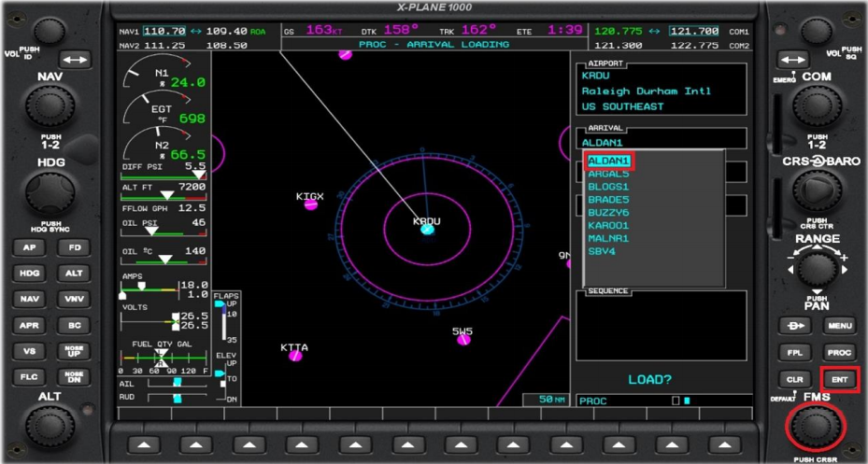The height and width of the screenshot is (464, 868).
Task: Select ARGAL5 in the arrival list
Action: [x=608, y=174]
